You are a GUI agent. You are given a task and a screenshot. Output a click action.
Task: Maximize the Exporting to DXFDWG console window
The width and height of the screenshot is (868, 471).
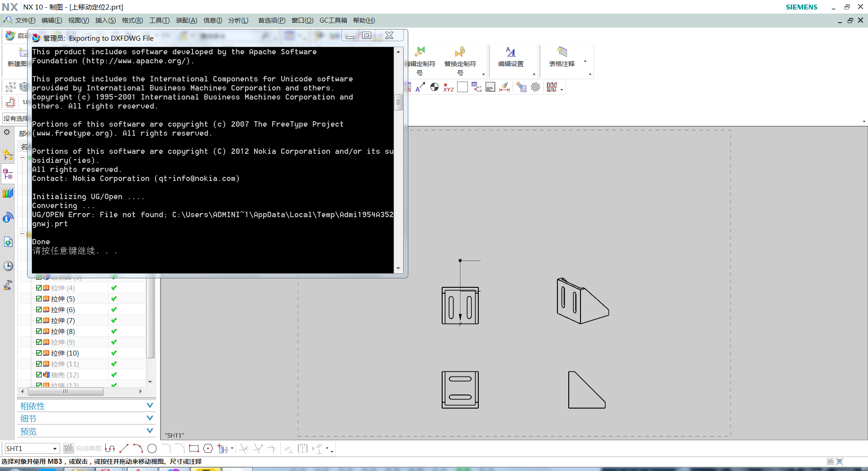(367, 35)
